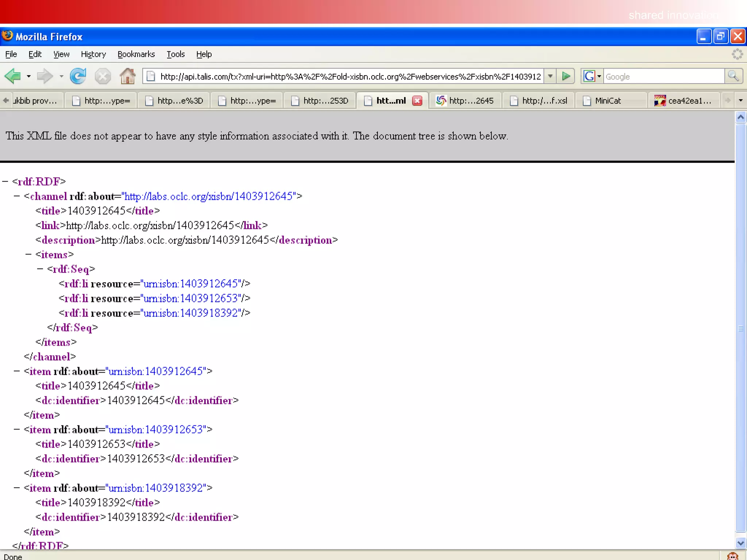The height and width of the screenshot is (560, 747).
Task: Open the list all tabs dropdown
Action: coord(740,100)
